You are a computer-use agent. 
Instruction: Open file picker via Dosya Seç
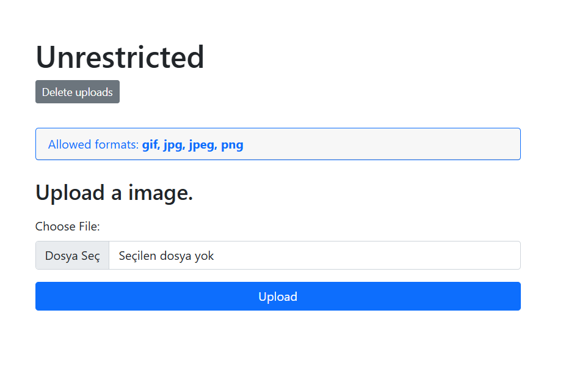pos(73,256)
